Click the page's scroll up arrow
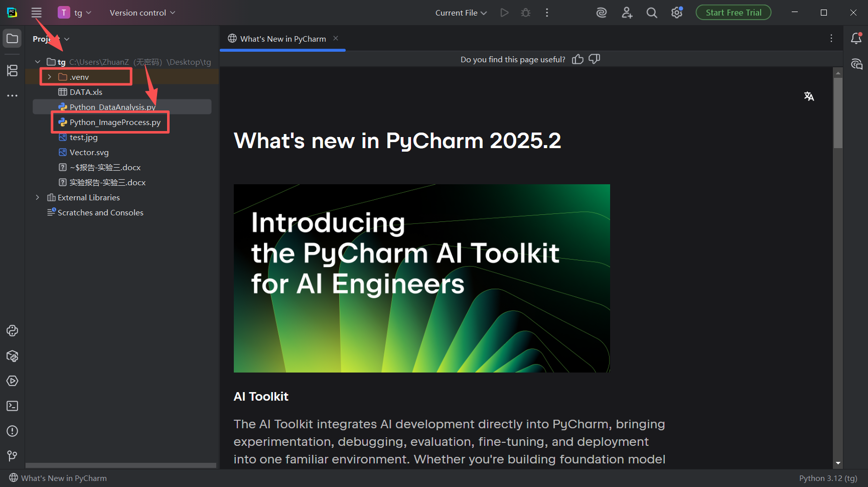 [838, 73]
